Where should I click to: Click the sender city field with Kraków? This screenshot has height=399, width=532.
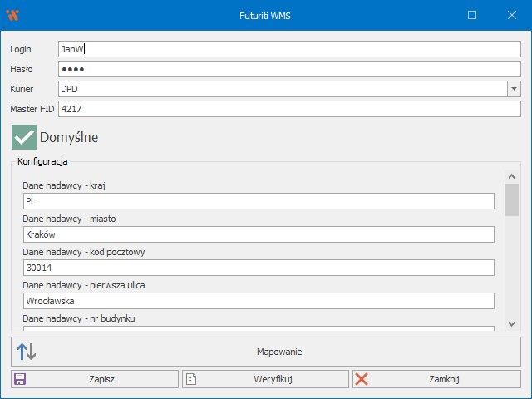click(x=259, y=234)
